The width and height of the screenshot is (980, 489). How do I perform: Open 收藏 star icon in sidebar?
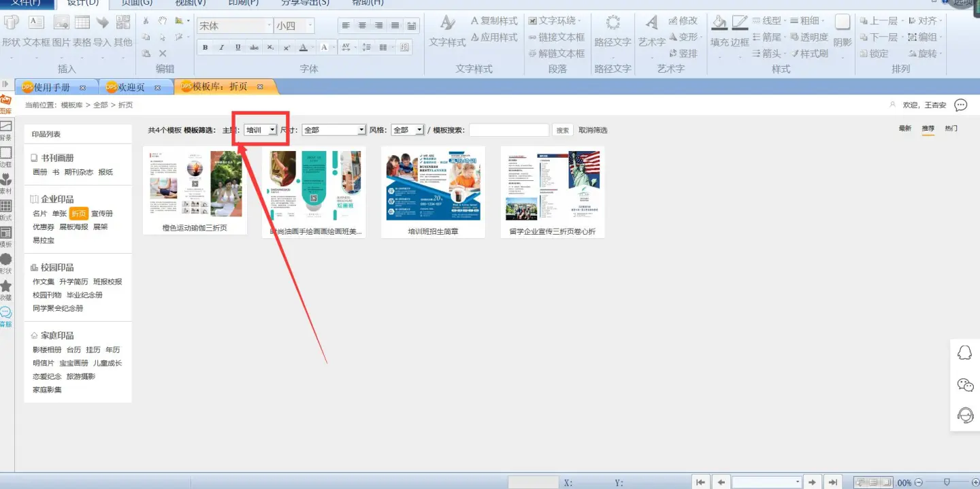5,290
